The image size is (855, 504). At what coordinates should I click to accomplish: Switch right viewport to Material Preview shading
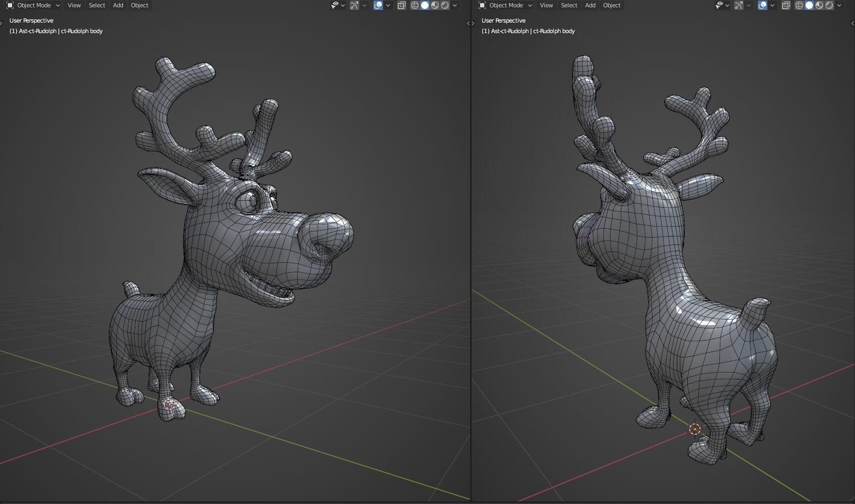[819, 5]
